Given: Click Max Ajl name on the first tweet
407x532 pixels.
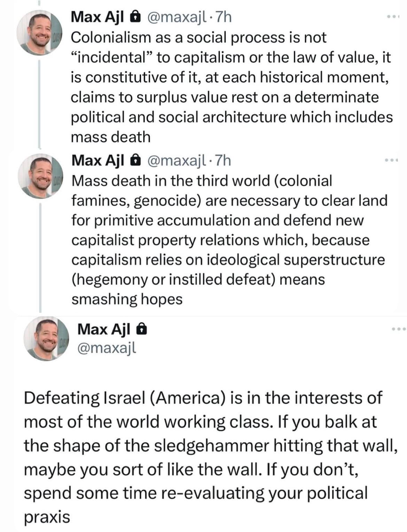Looking at the screenshot, I should [97, 17].
